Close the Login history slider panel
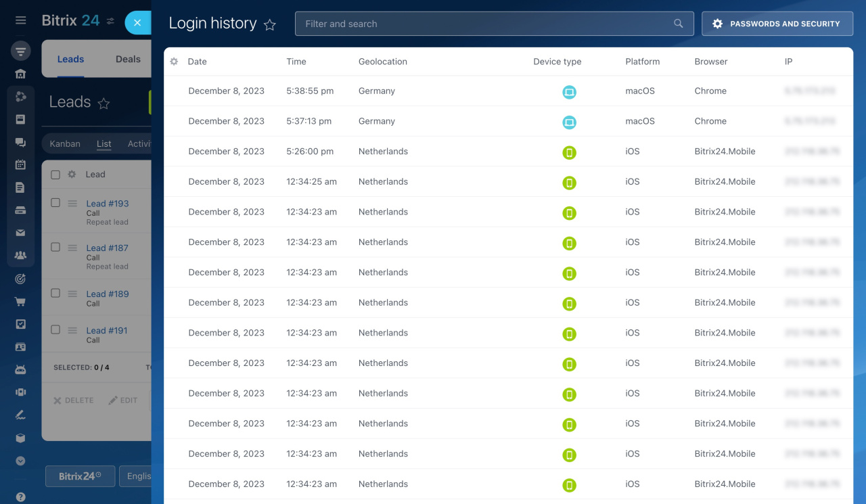Image resolution: width=866 pixels, height=504 pixels. [x=137, y=23]
